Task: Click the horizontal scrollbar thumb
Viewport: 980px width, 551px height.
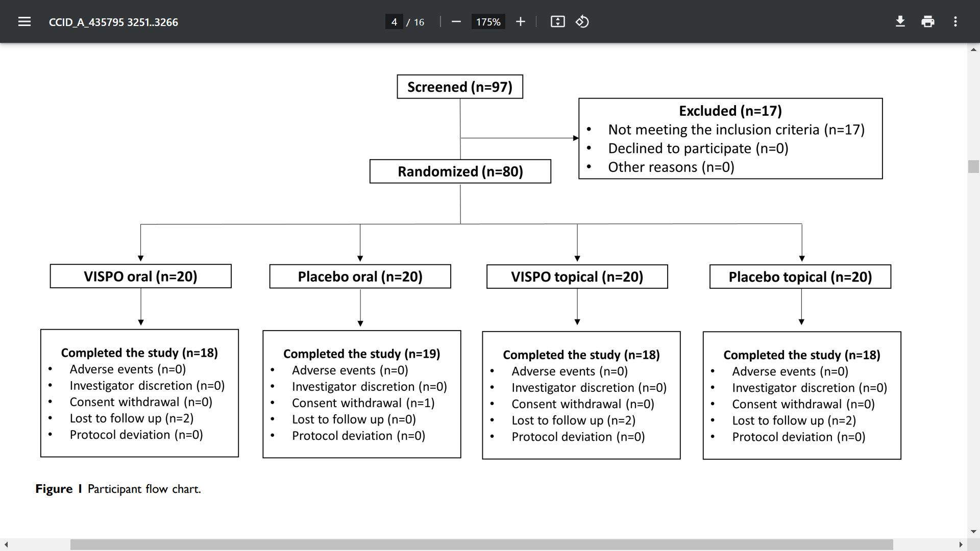Action: 481,545
